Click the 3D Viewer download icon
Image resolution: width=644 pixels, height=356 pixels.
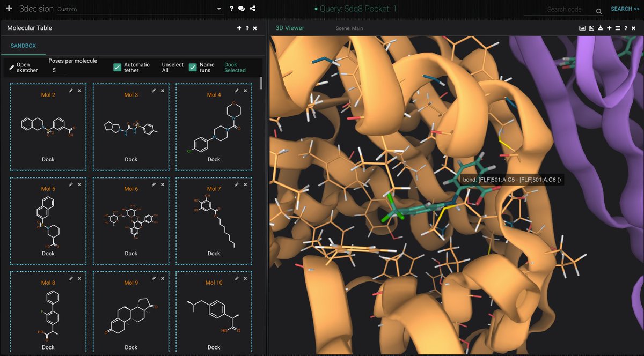coord(601,28)
